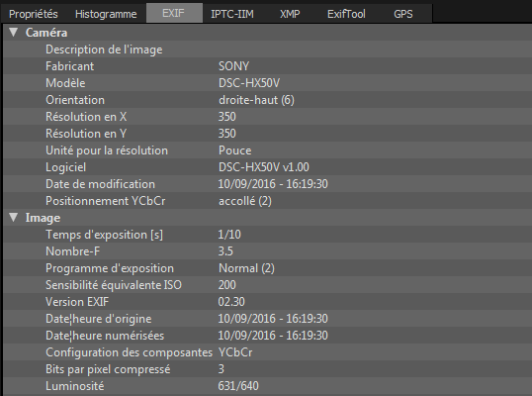Click the Nombre-F 3.5 row
Screen dimensions: 532x396
pyautogui.click(x=267, y=251)
